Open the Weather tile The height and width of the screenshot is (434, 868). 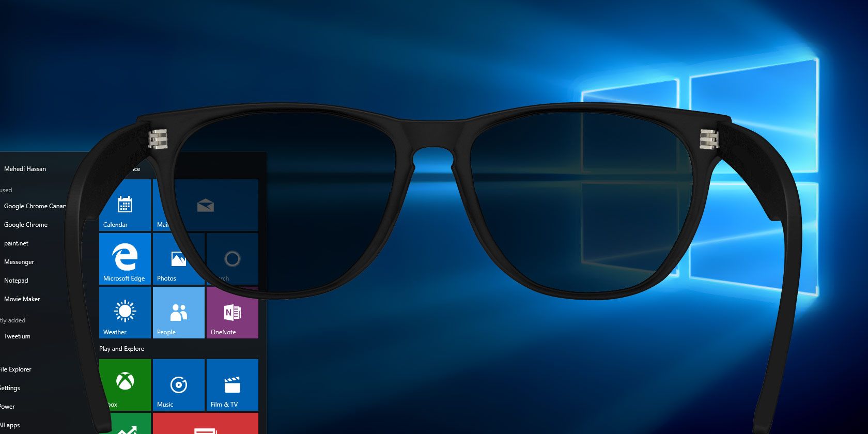coord(125,313)
